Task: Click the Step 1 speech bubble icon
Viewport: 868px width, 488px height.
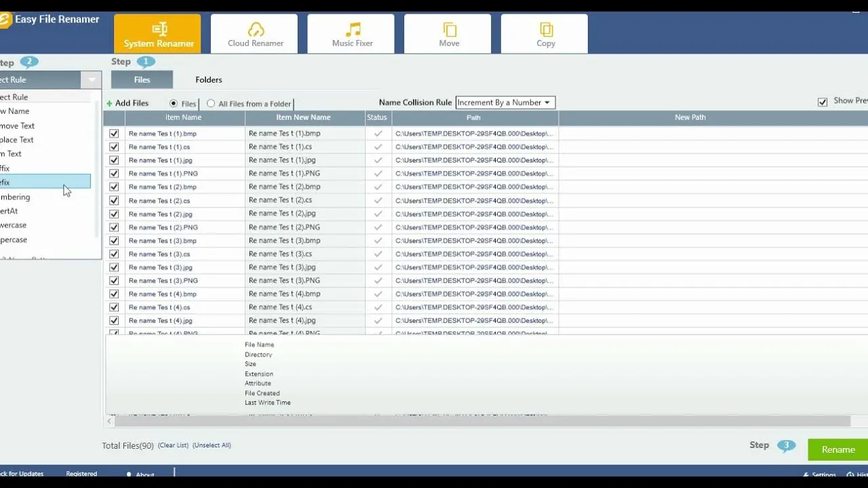Action: tap(146, 62)
